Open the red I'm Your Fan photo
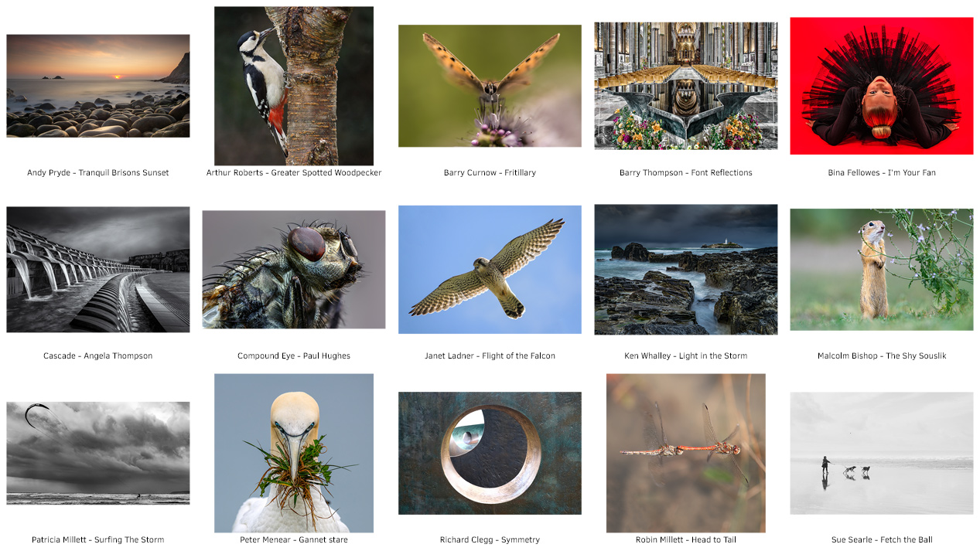This screenshot has width=980, height=551. pos(882,86)
